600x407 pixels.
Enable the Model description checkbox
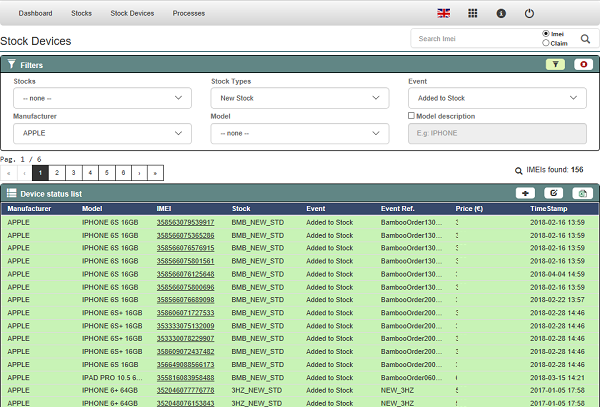pyautogui.click(x=412, y=116)
